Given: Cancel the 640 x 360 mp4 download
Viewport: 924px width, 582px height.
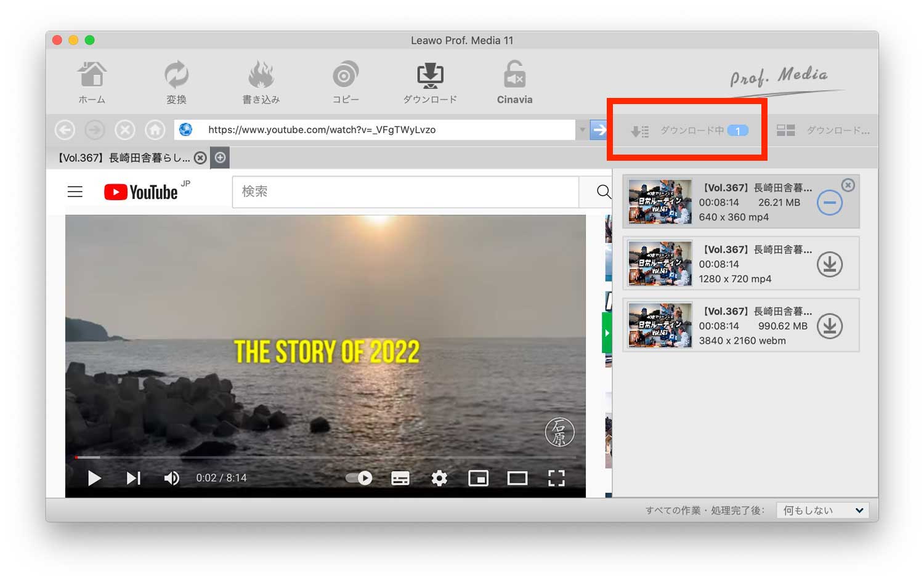Looking at the screenshot, I should point(830,203).
